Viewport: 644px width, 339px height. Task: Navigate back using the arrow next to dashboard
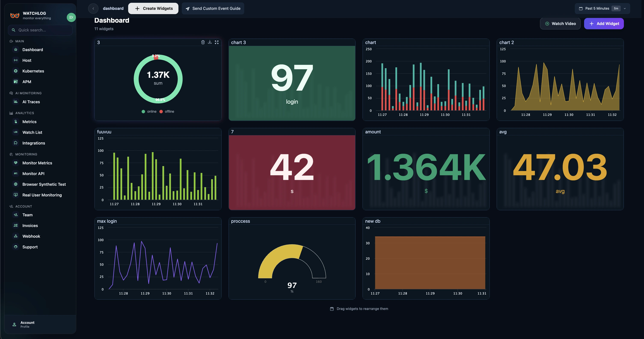(x=93, y=8)
